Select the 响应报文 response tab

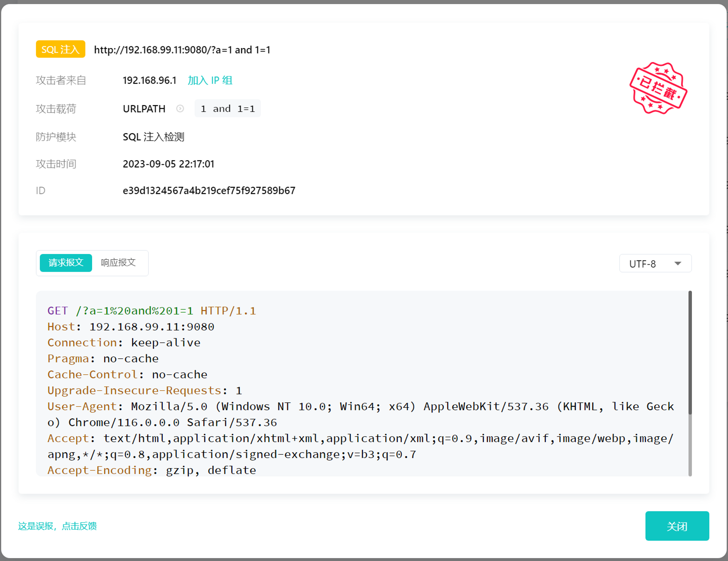118,263
